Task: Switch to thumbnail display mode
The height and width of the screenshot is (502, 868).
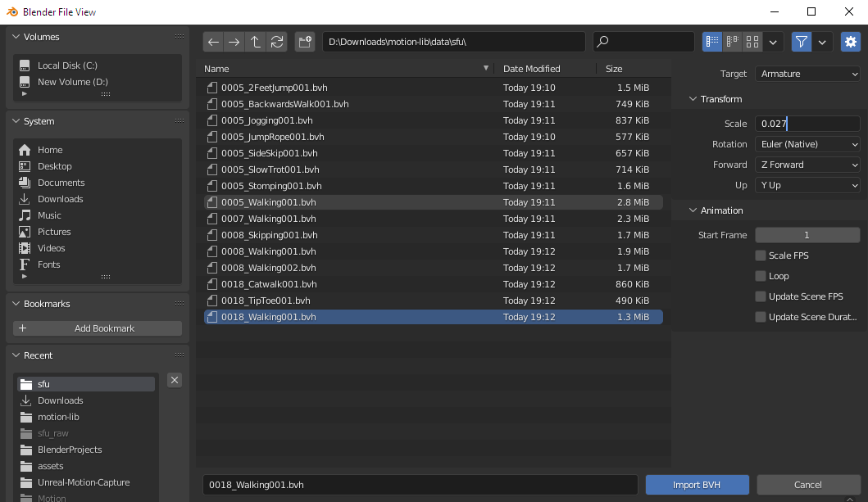Action: (752, 42)
